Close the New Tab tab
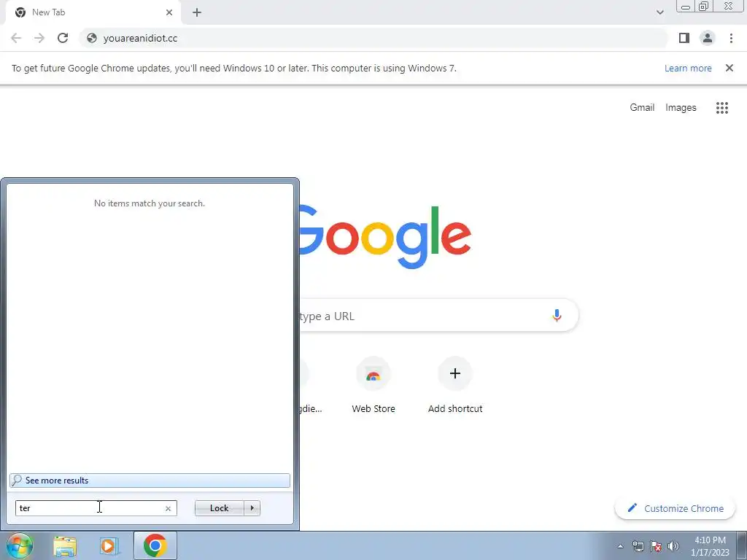The image size is (747, 560). coord(169,12)
